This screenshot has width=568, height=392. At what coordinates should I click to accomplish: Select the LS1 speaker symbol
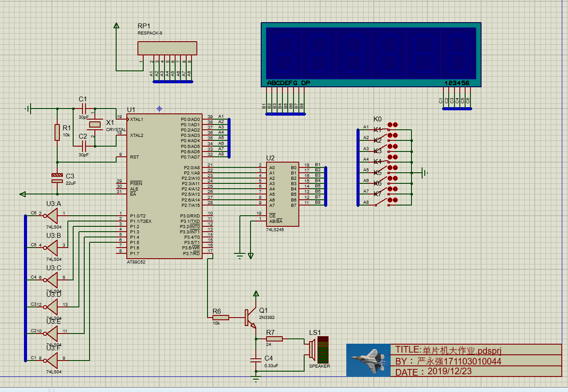point(319,349)
